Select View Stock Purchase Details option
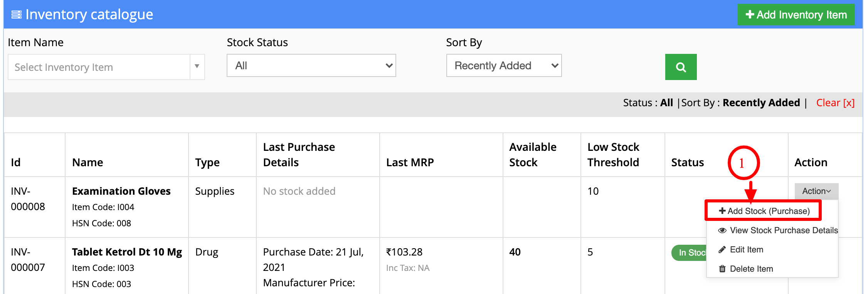Viewport: 868px width, 294px height. [778, 230]
